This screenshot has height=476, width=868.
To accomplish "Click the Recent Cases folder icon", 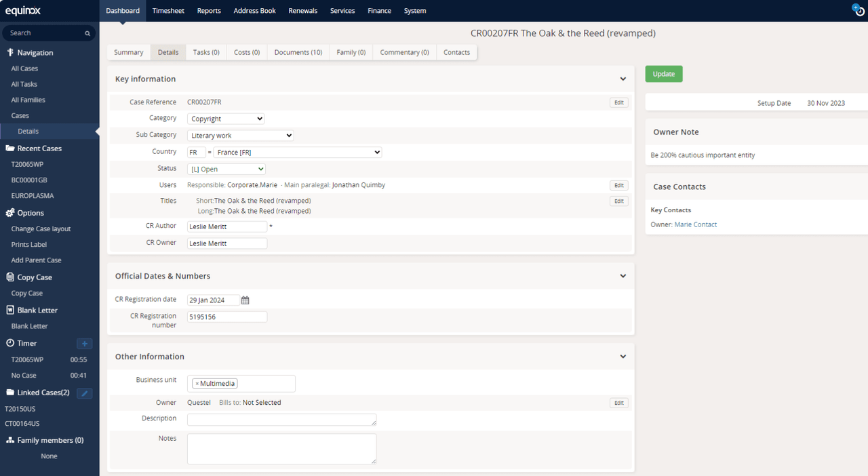I will 9,148.
